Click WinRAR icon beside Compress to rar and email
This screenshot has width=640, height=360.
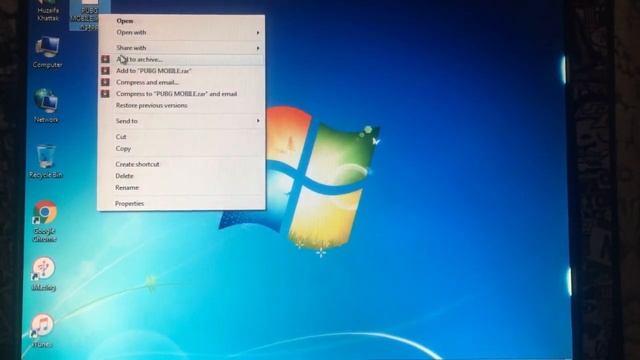click(x=105, y=93)
